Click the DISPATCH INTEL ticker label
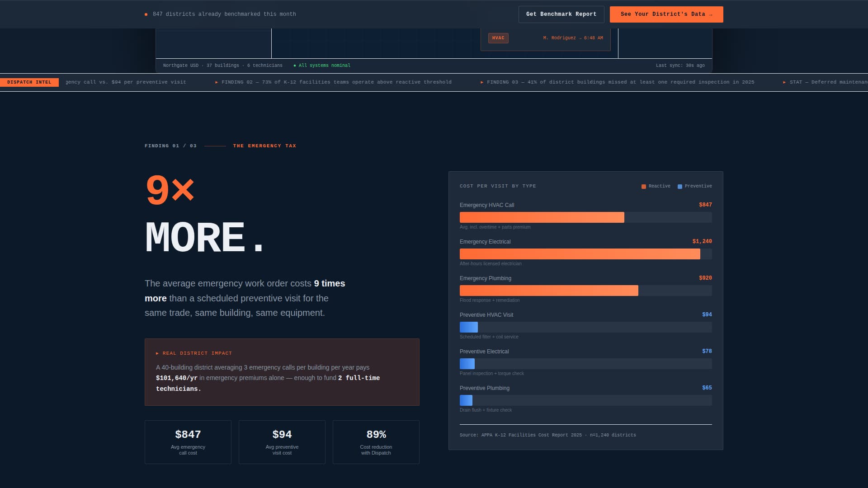868x488 pixels. click(x=29, y=82)
